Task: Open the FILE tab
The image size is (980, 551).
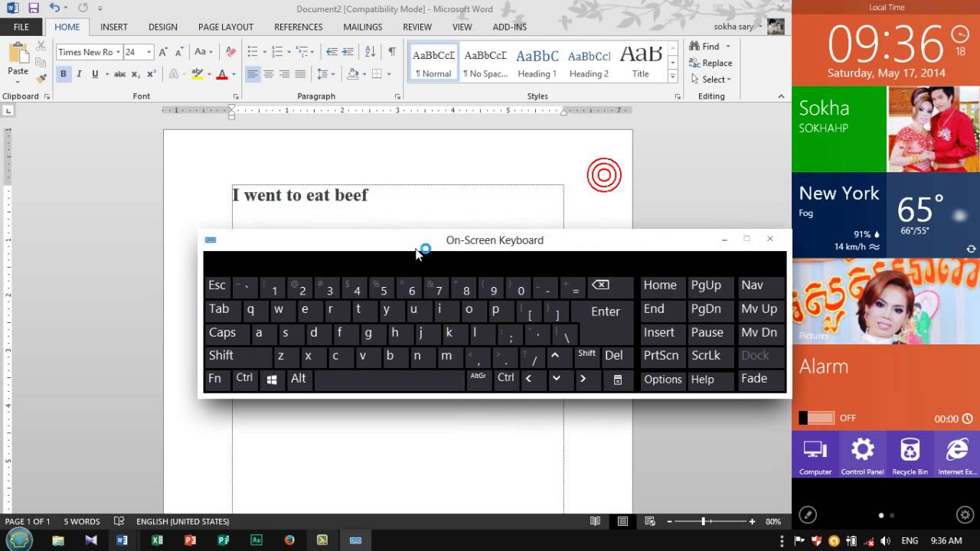Action: click(x=21, y=27)
